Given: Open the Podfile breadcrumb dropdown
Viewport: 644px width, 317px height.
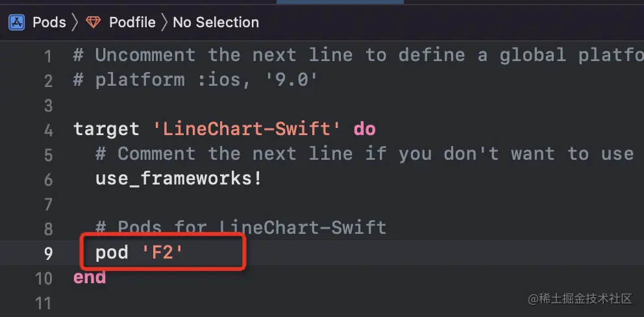Looking at the screenshot, I should click(132, 23).
